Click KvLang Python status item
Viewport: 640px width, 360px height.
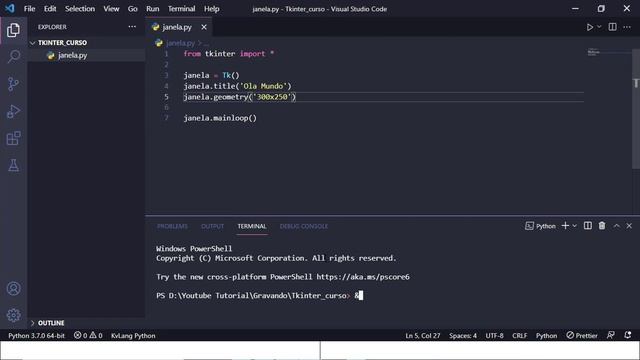pos(133,336)
